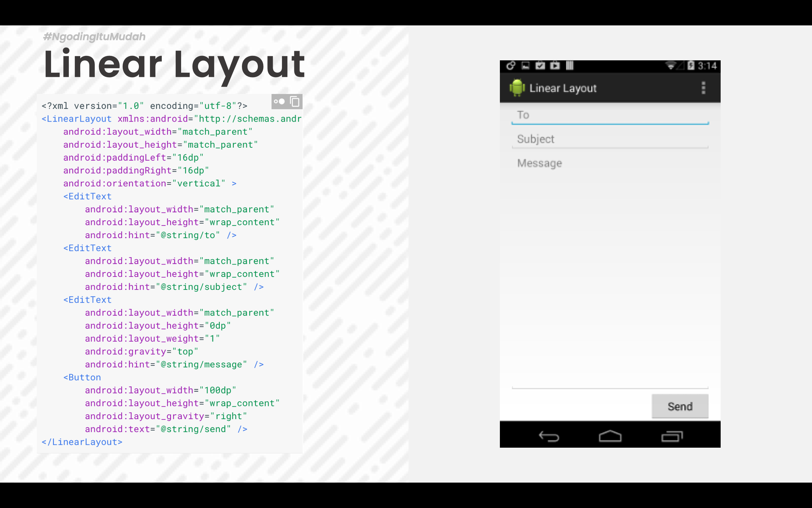Image resolution: width=812 pixels, height=508 pixels.
Task: Click the layout_width="100dp" line
Action: tap(161, 391)
